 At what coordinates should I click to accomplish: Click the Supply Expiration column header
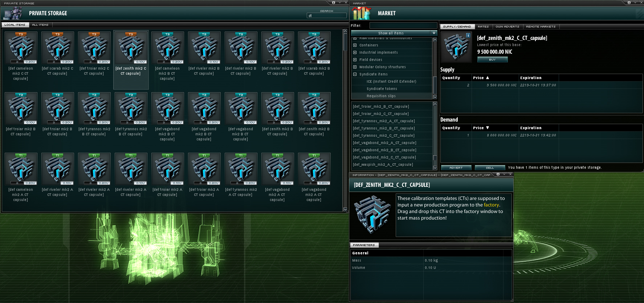click(x=539, y=78)
